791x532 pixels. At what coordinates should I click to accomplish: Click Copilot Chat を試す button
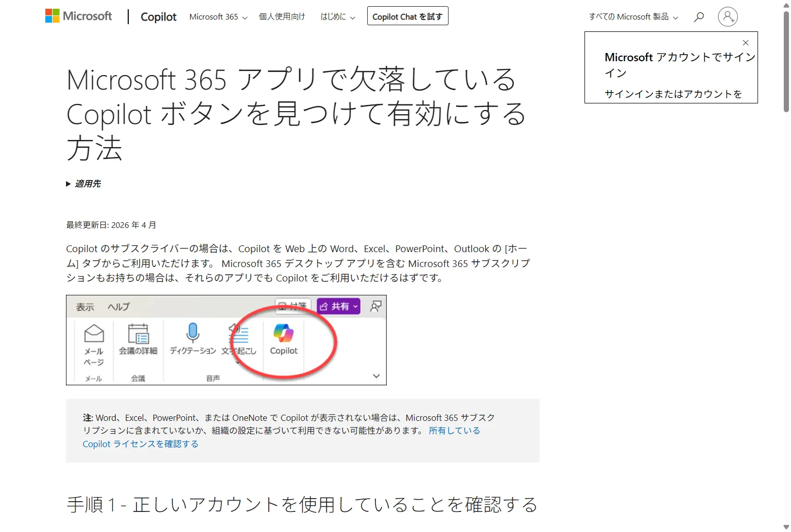click(407, 16)
